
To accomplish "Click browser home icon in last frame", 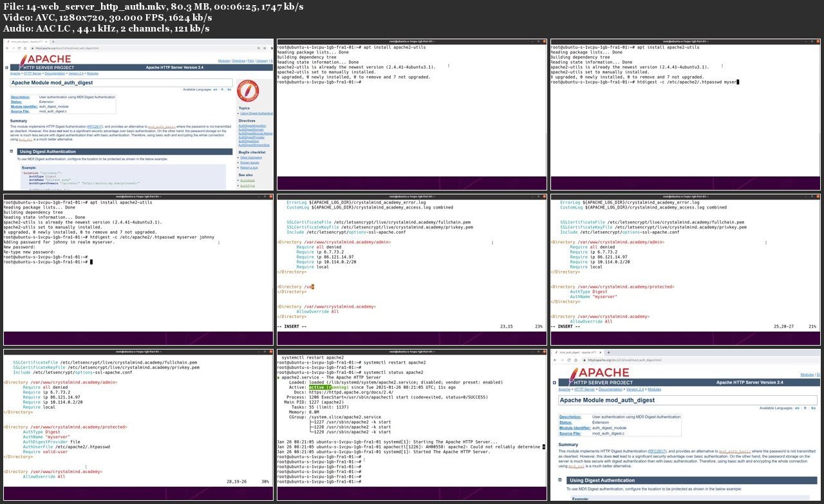I will click(x=576, y=360).
